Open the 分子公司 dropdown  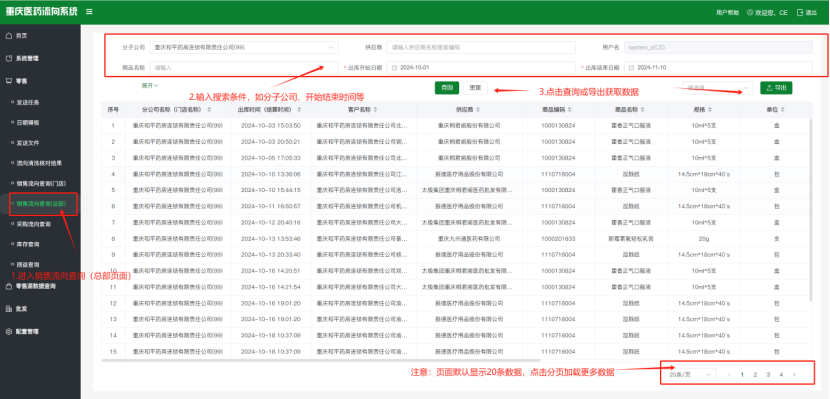[244, 47]
